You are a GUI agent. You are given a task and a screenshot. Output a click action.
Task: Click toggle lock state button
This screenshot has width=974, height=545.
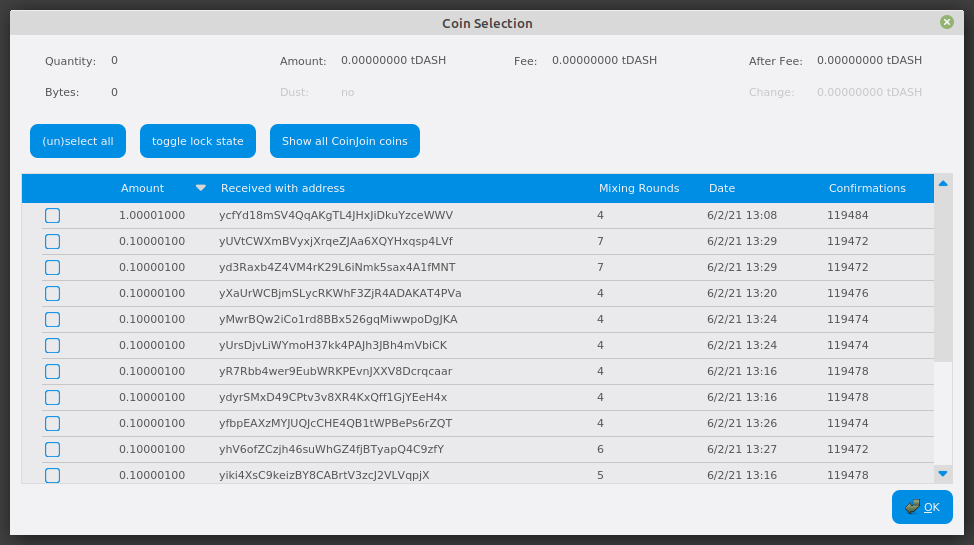pos(197,141)
